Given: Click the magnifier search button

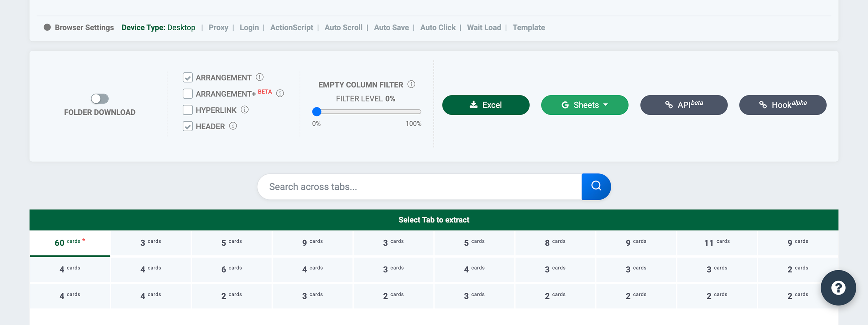Looking at the screenshot, I should (596, 186).
